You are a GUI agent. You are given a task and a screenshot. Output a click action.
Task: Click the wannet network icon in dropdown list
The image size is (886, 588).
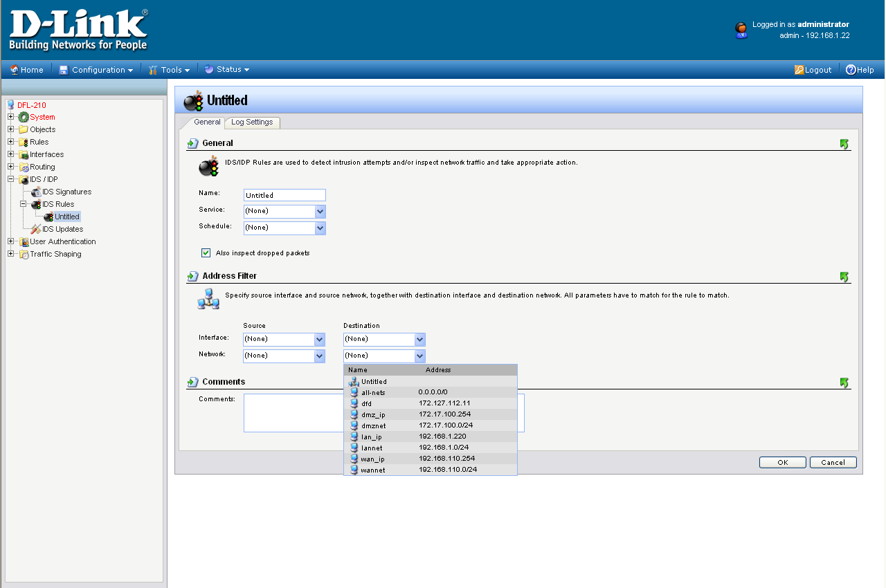tap(354, 470)
